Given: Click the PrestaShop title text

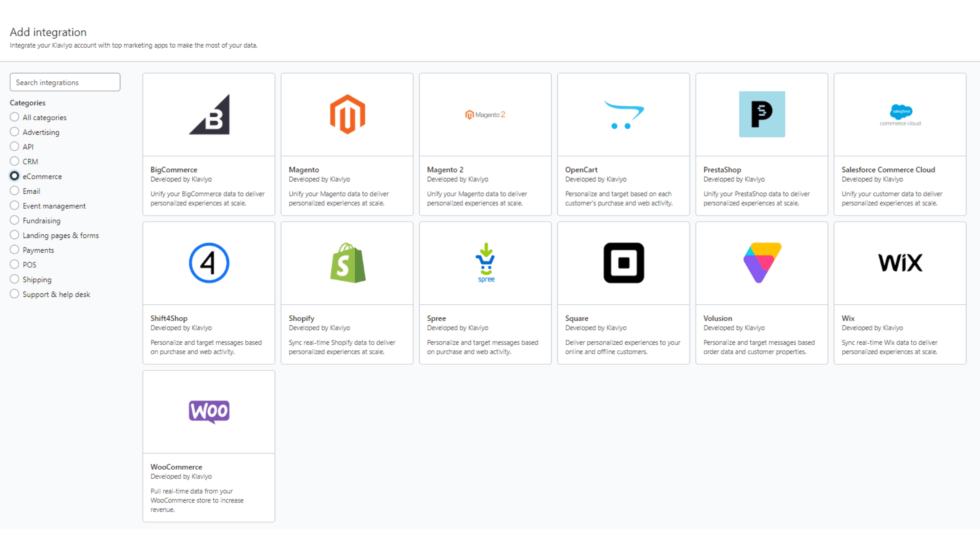Looking at the screenshot, I should (722, 170).
